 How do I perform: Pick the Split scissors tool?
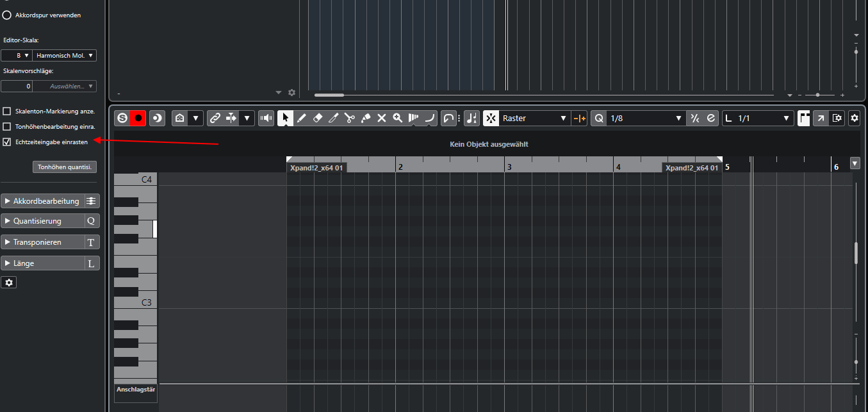pyautogui.click(x=349, y=118)
